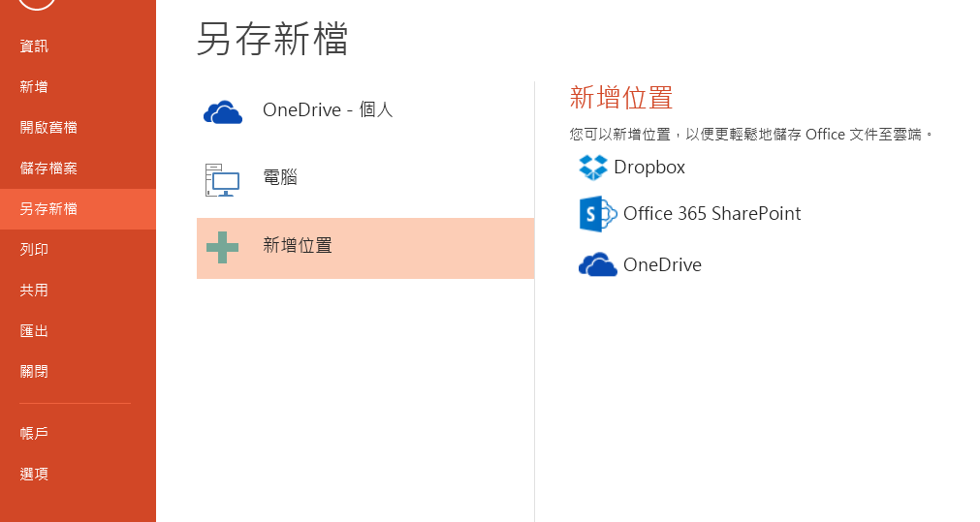Select the Dropbox text label

[x=649, y=168]
